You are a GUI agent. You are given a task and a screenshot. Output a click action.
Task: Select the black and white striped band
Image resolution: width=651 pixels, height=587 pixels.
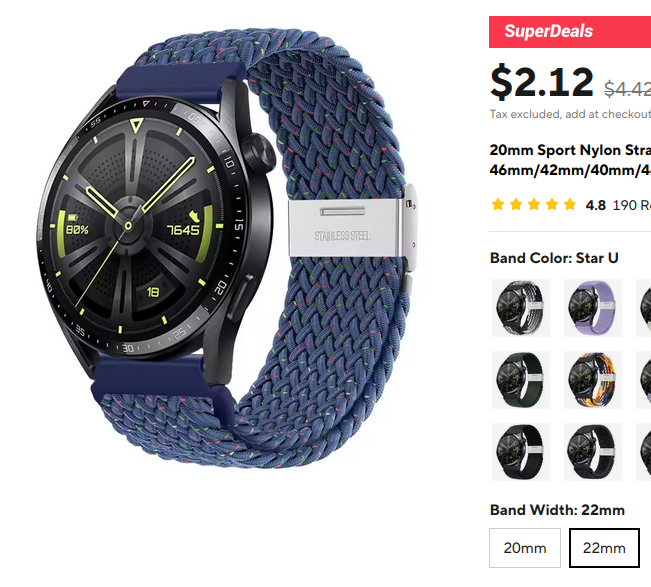coord(521,308)
